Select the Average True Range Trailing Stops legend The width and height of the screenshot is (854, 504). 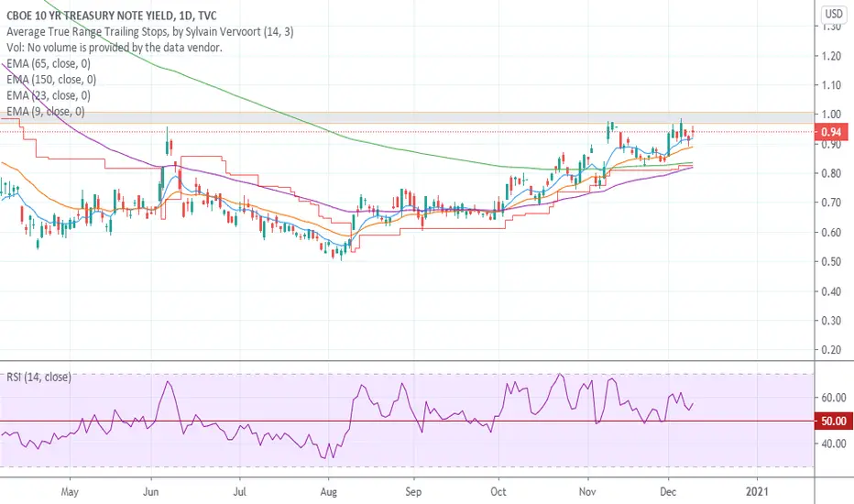[x=149, y=31]
